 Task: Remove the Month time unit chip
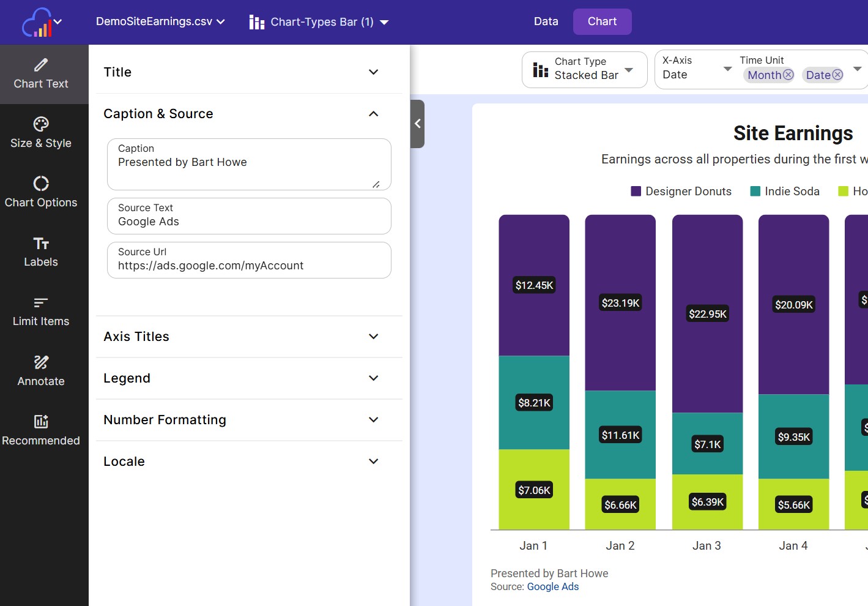(x=788, y=75)
